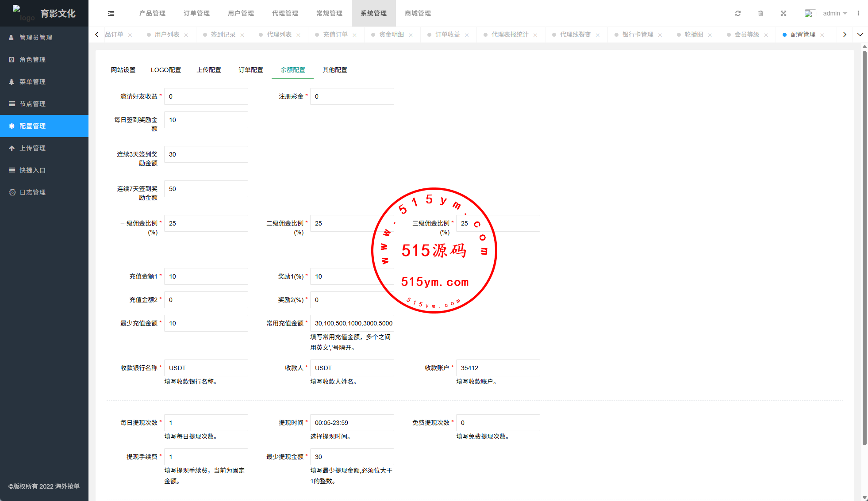Click the 常用充值金额 input field
This screenshot has width=868, height=501.
(352, 323)
